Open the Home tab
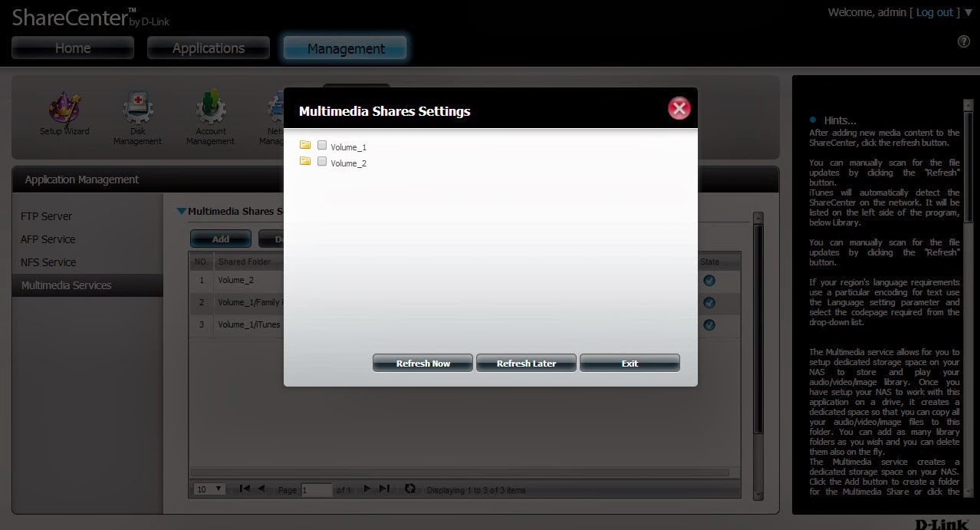 pos(73,48)
